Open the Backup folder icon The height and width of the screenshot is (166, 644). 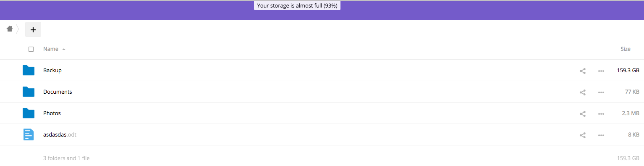tap(28, 70)
